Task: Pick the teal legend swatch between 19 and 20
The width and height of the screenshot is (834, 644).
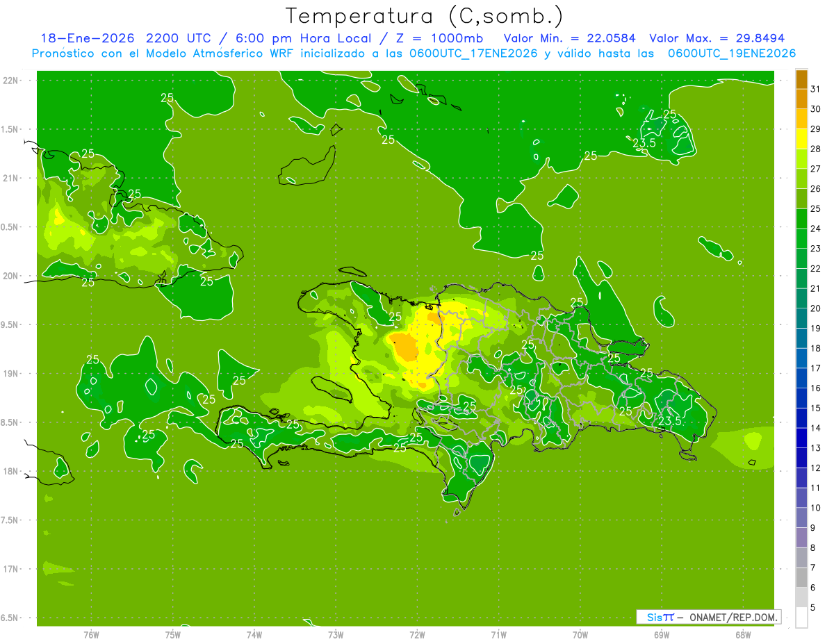Action: point(801,318)
